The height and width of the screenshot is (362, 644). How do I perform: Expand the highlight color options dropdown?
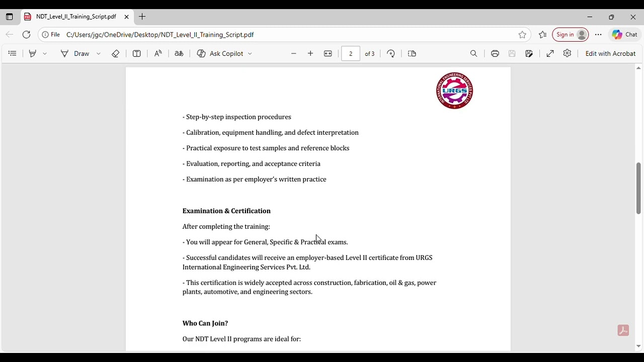point(45,53)
